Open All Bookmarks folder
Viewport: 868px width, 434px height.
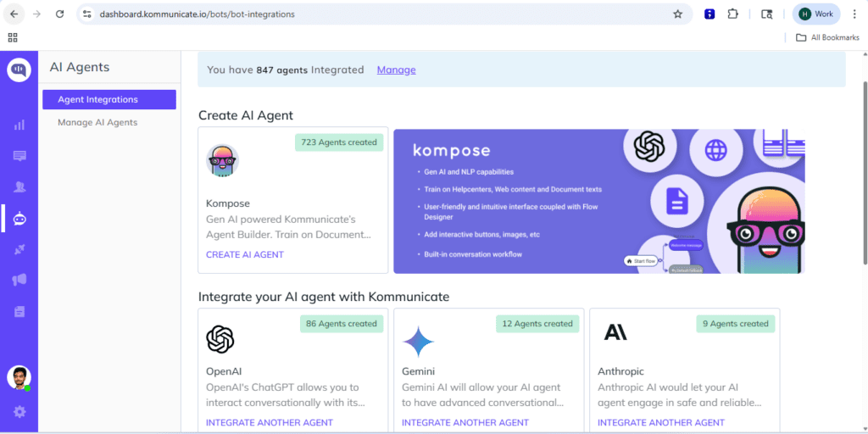[827, 37]
